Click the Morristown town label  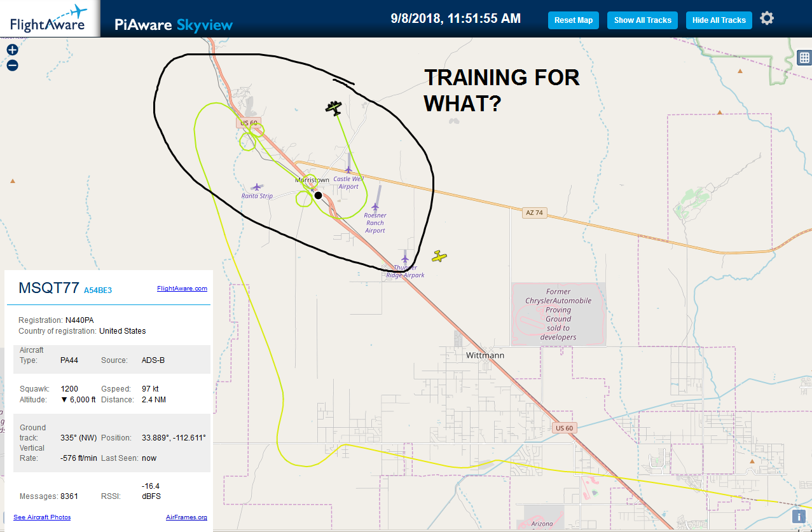click(x=312, y=181)
